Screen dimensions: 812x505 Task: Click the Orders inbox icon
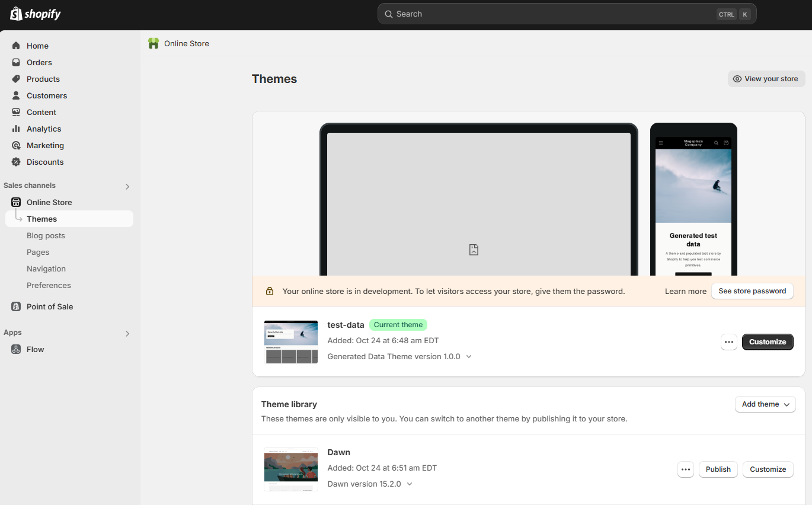click(16, 62)
